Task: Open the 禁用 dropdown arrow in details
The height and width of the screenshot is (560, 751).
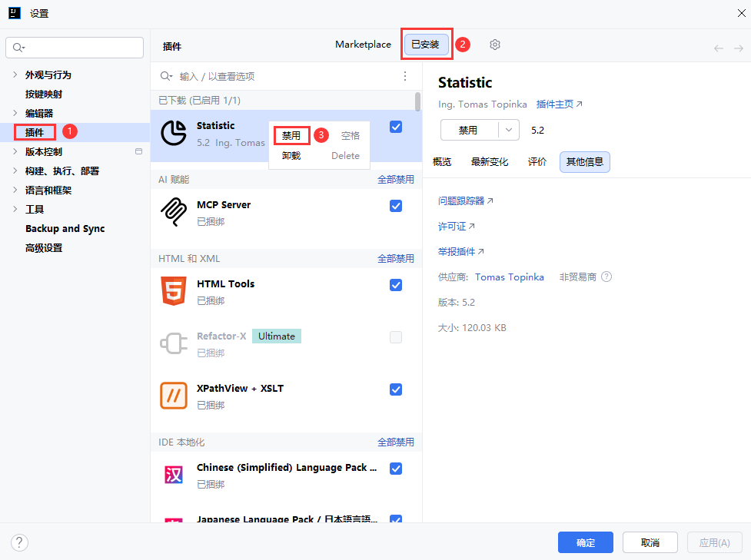Action: [x=509, y=130]
